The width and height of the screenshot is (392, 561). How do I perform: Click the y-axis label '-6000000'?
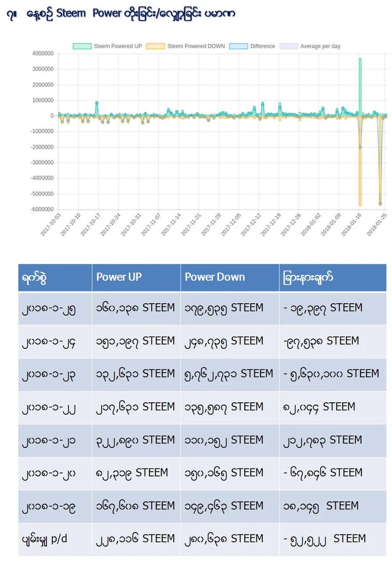point(42,209)
